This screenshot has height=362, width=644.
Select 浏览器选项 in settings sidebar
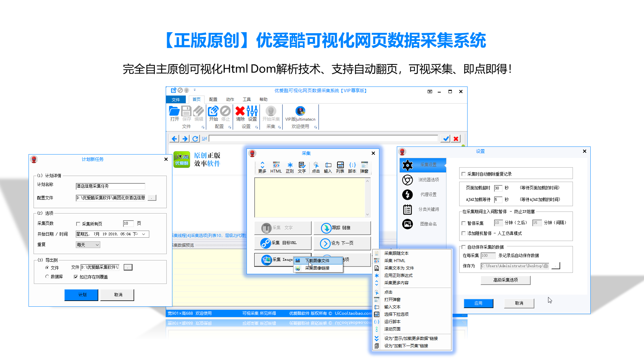point(423,180)
